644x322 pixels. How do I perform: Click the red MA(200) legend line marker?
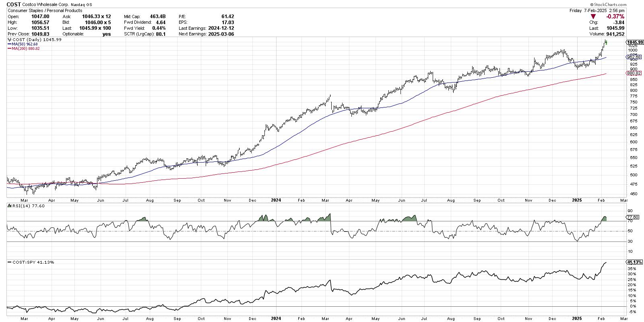(x=9, y=48)
